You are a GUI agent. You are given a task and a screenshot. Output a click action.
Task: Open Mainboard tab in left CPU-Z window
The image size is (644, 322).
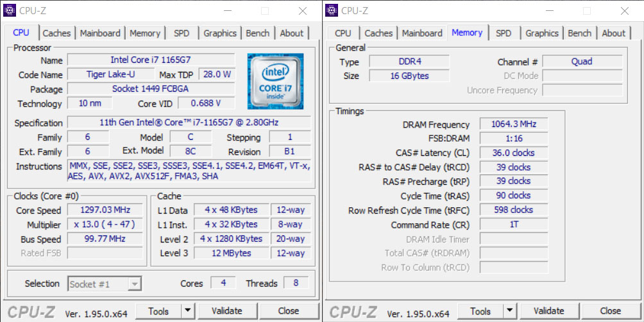100,33
